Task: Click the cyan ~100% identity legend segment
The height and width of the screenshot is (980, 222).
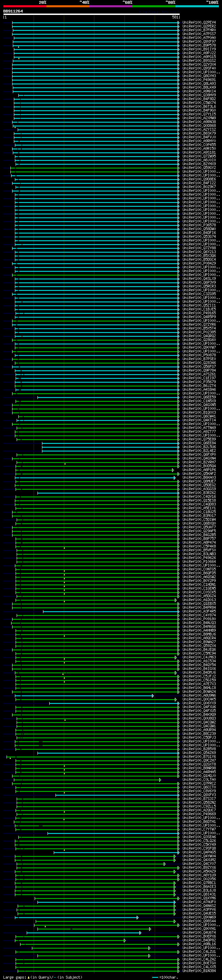Action: (197, 7)
